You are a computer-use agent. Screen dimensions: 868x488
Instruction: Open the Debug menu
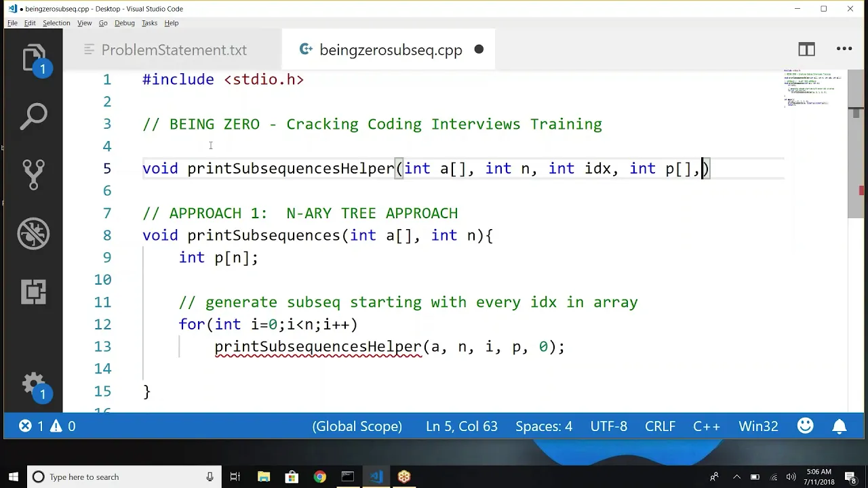tap(125, 23)
